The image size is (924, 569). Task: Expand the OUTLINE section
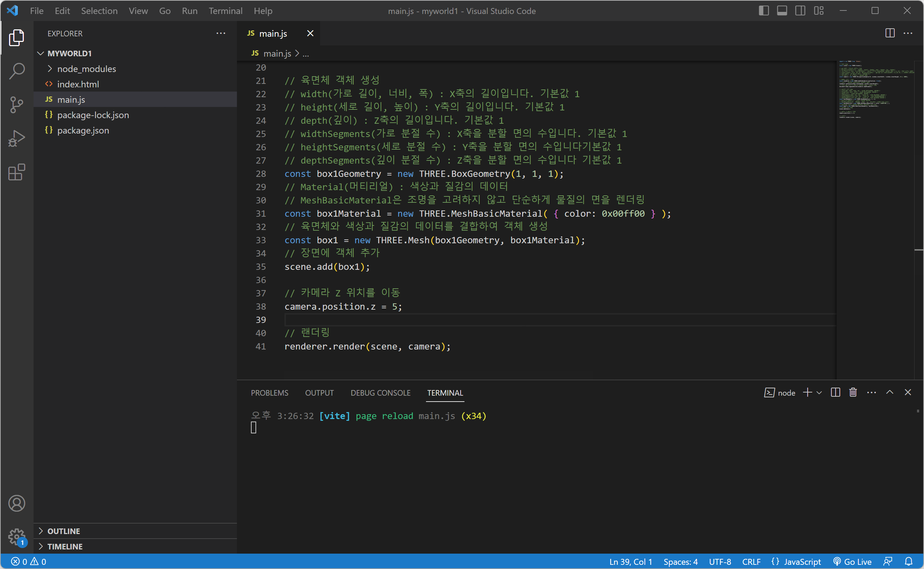tap(64, 531)
